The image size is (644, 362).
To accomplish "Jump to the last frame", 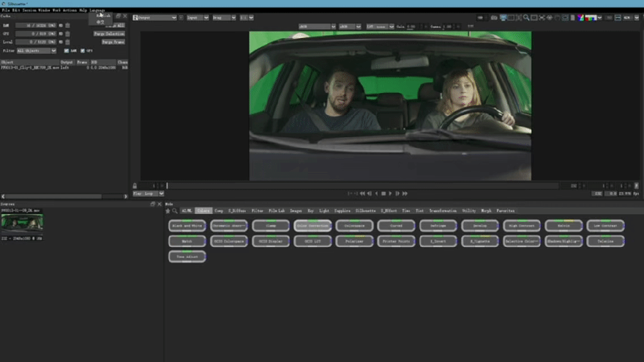I will 405,194.
